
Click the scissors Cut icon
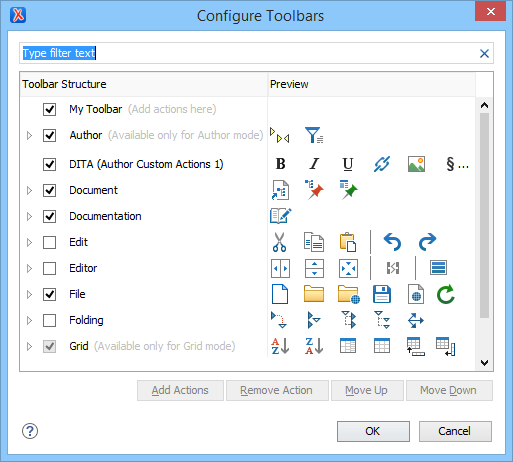click(279, 242)
